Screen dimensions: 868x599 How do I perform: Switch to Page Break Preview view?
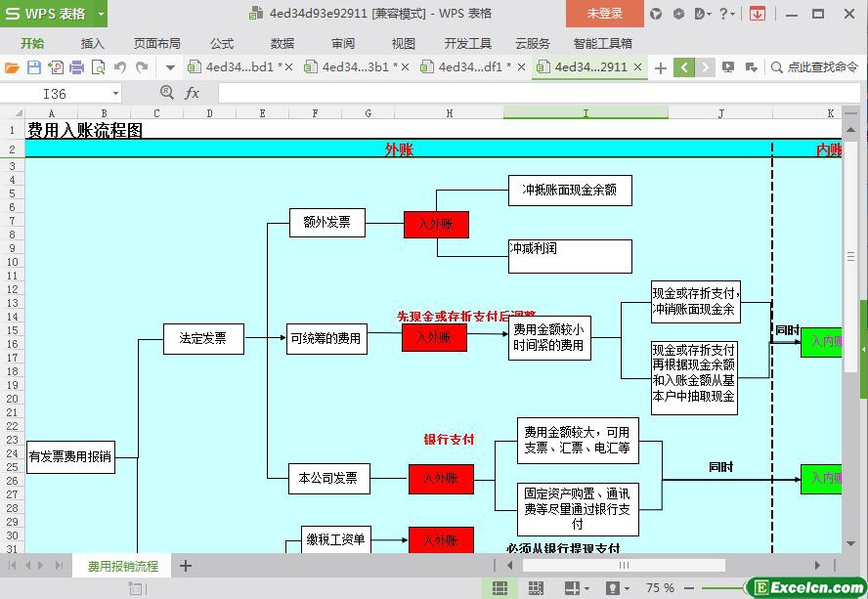536,588
